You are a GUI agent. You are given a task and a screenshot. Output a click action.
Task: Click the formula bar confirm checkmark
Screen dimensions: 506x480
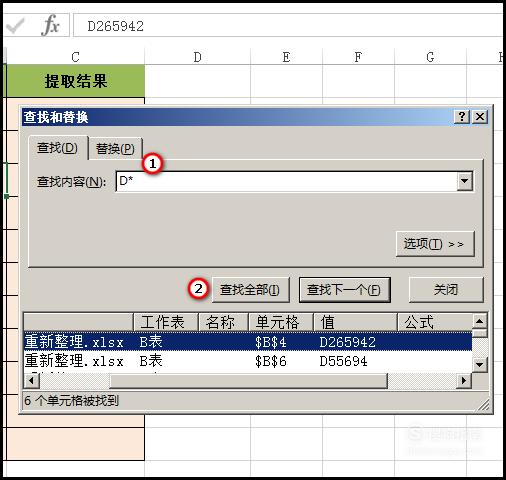15,26
